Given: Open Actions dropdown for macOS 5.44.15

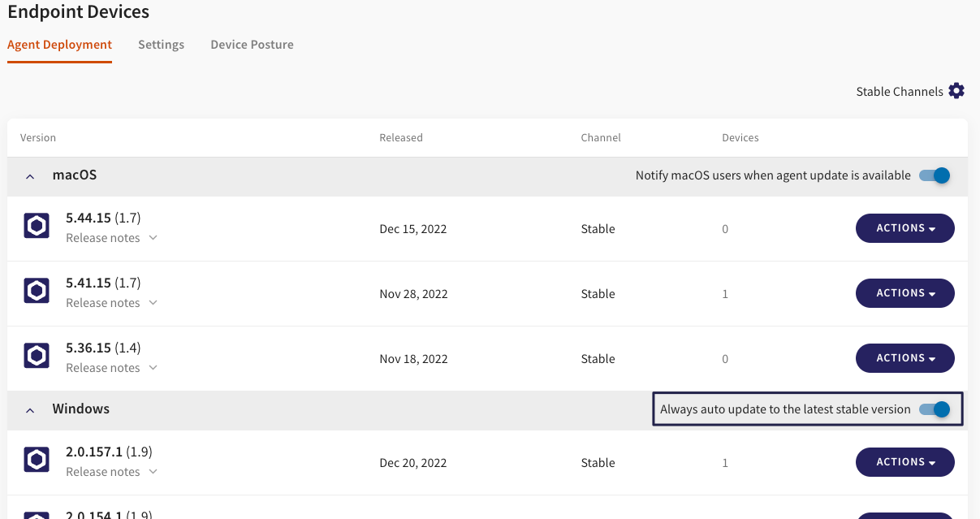Looking at the screenshot, I should [x=904, y=228].
